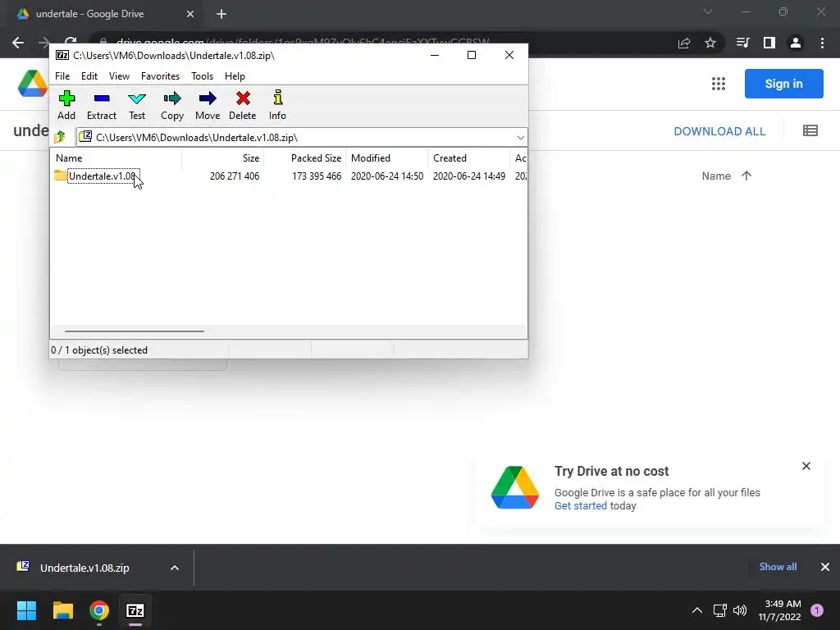Reverse sort direction with the arrow icon
840x630 pixels.
pos(746,176)
